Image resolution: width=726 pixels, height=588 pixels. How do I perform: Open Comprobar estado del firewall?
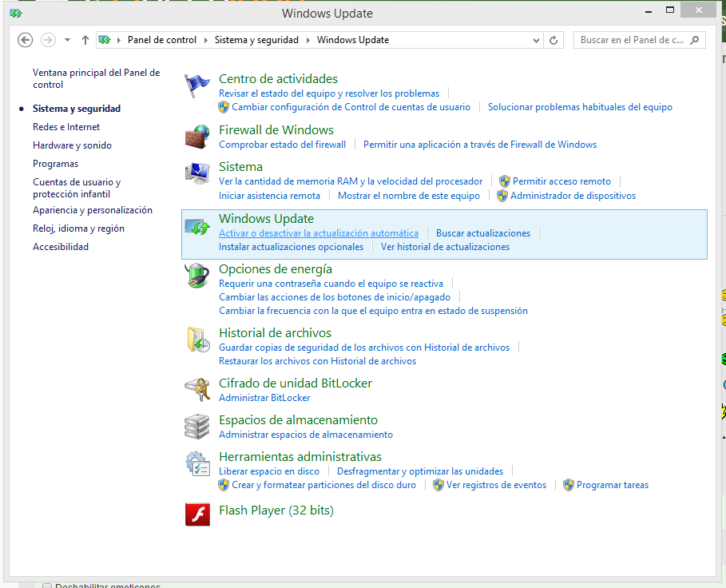coord(283,145)
